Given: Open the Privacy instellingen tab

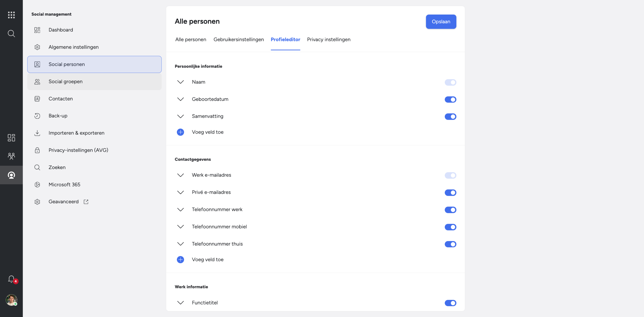Looking at the screenshot, I should (x=329, y=39).
